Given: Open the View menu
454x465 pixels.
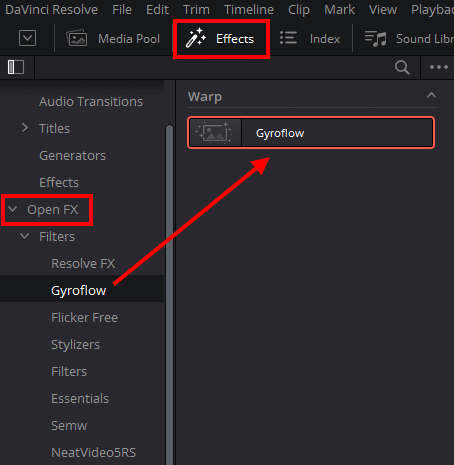Looking at the screenshot, I should tap(383, 10).
